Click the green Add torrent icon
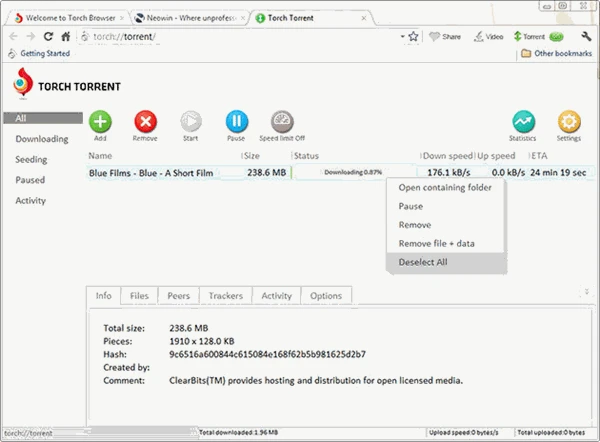600x442 pixels. 100,122
